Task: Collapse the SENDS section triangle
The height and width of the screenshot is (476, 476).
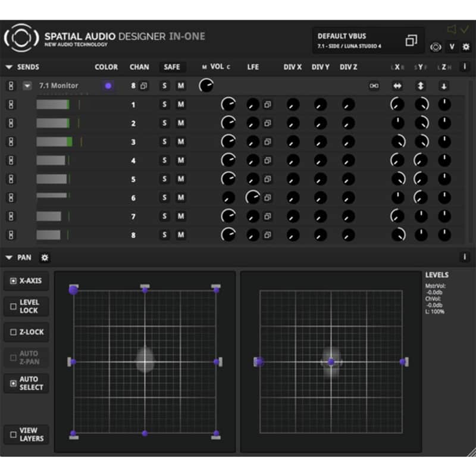Action: pos(9,67)
